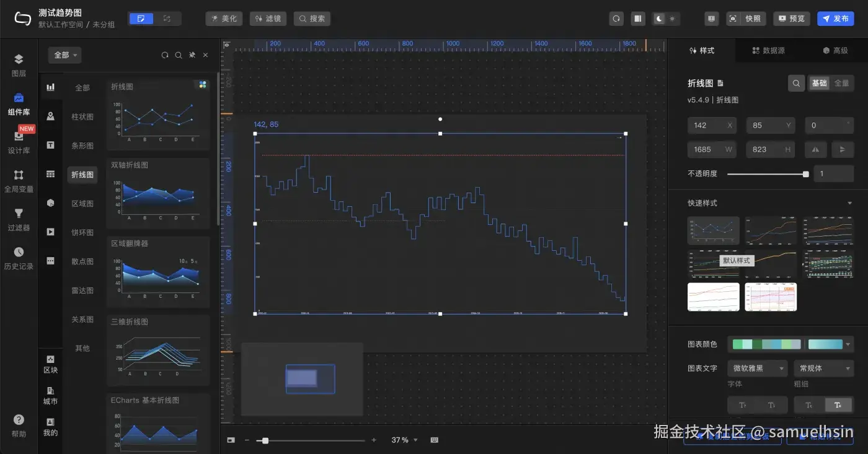The height and width of the screenshot is (454, 868).
Task: Flip the component horizontally
Action: pos(815,149)
